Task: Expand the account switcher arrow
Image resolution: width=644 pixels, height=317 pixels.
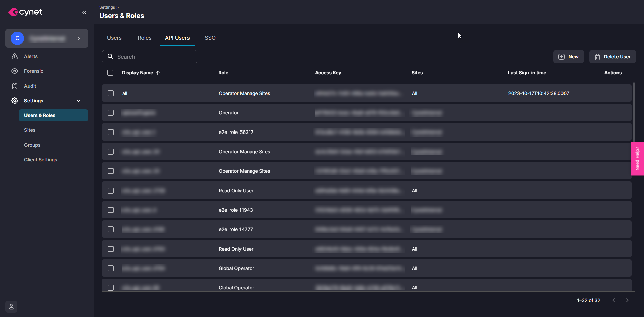Action: tap(79, 38)
